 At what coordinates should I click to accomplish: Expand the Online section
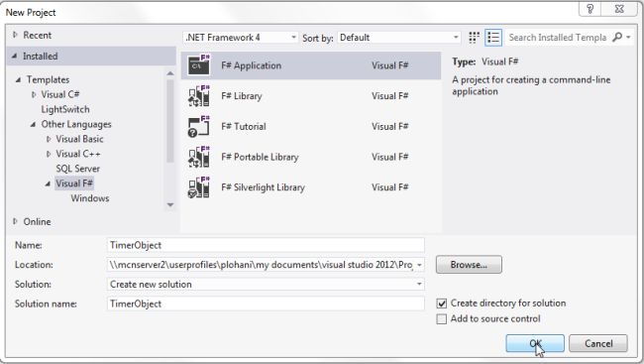[15, 221]
